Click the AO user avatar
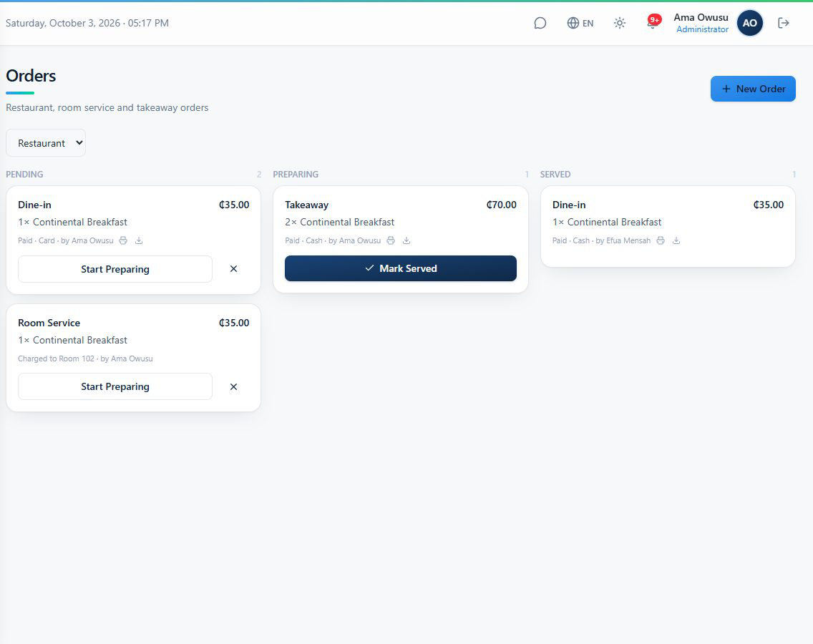Viewport: 813px width, 644px height. click(750, 23)
